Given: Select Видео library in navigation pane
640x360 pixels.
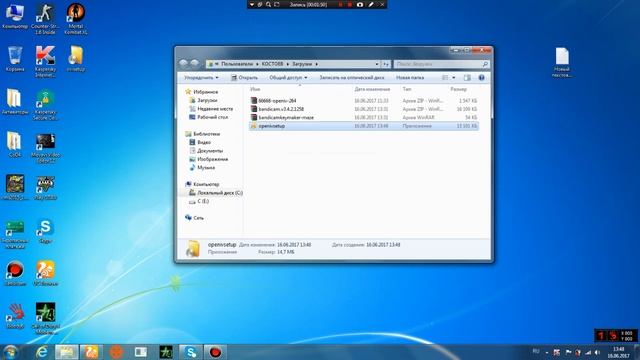Looking at the screenshot, I should 204,142.
